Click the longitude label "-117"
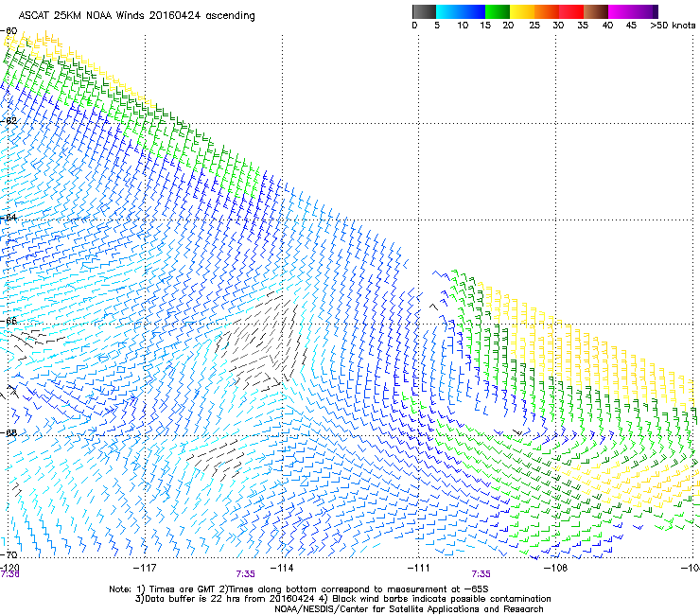 pos(145,568)
